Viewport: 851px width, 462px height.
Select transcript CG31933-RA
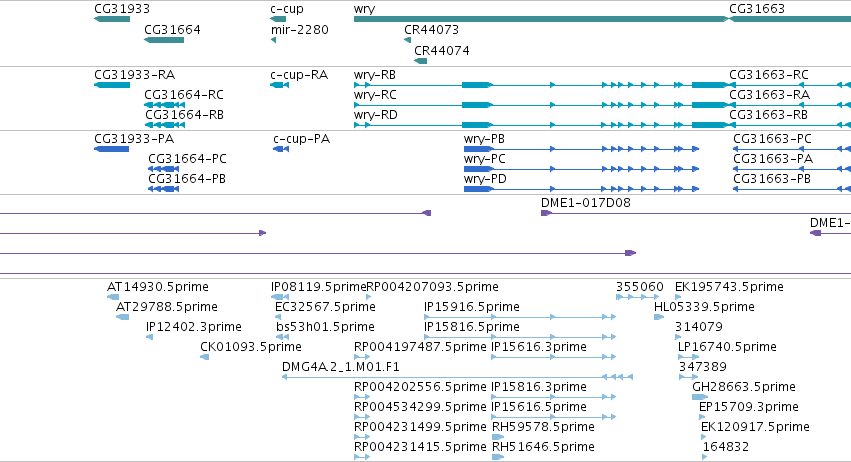[x=135, y=75]
